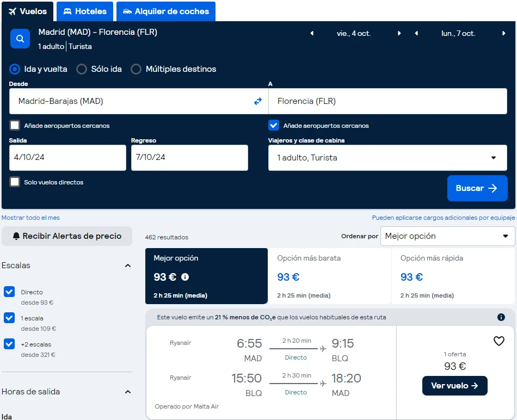Go to previous return date arrow
Image resolution: width=517 pixels, height=420 pixels.
click(416, 33)
